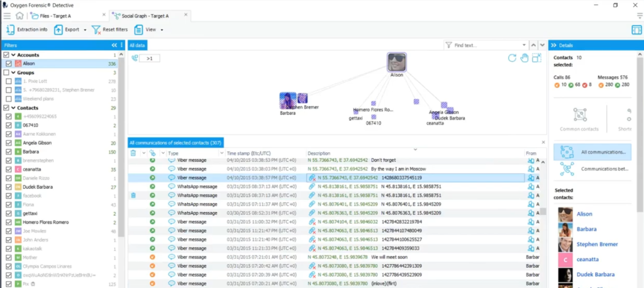
Task: Click the call threshold icon beside >1 box
Action: (135, 58)
